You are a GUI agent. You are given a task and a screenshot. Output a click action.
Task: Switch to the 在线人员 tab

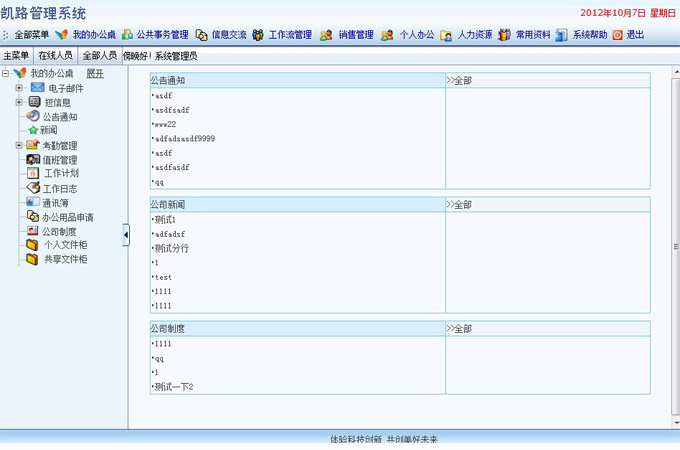tap(55, 56)
